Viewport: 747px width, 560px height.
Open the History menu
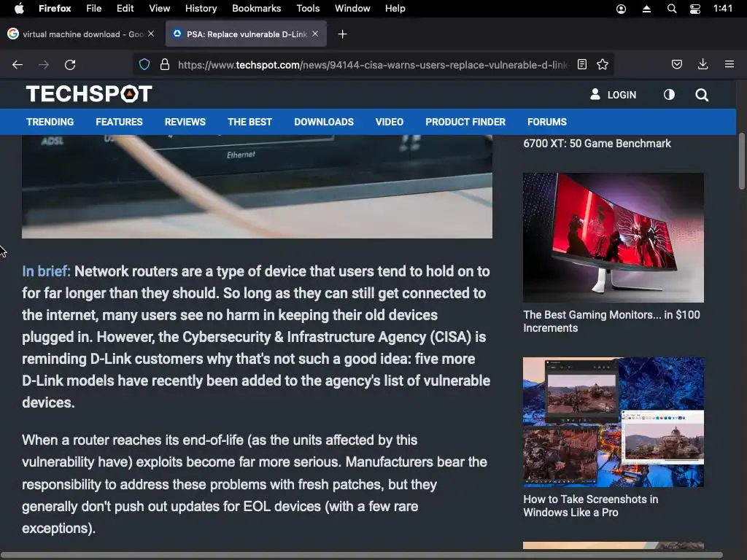[201, 8]
